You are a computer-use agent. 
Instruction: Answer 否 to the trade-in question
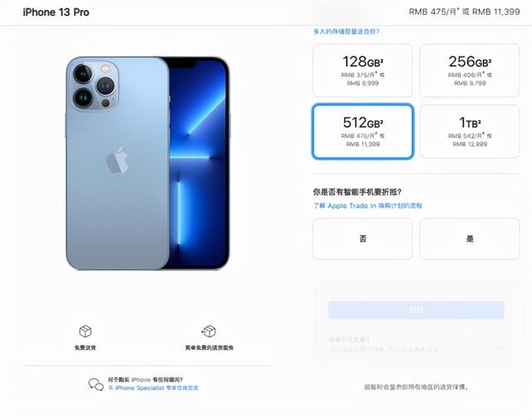tap(362, 239)
